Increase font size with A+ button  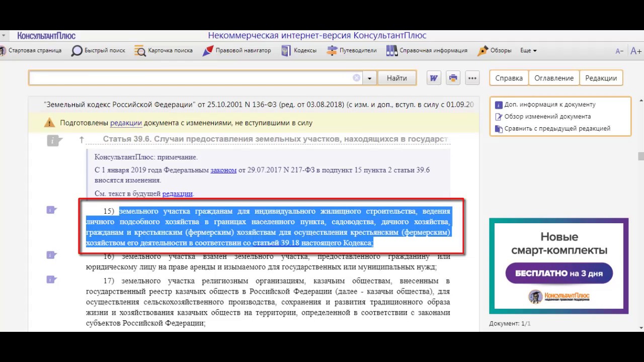(x=636, y=51)
